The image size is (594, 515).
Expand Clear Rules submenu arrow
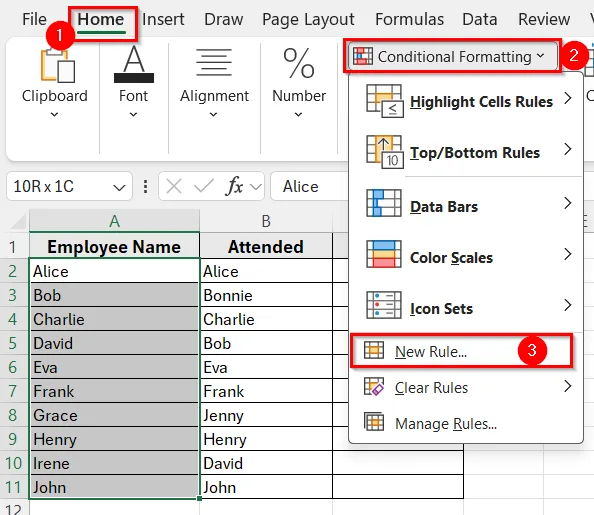tap(567, 386)
